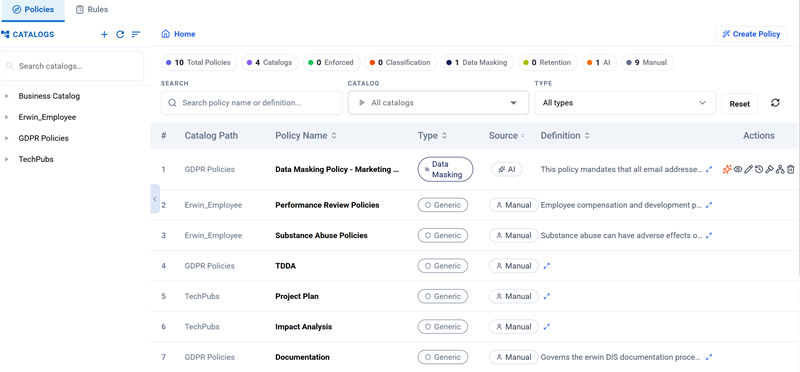Edit the Data Masking Policy with the pencil icon
The height and width of the screenshot is (372, 800).
pos(748,169)
